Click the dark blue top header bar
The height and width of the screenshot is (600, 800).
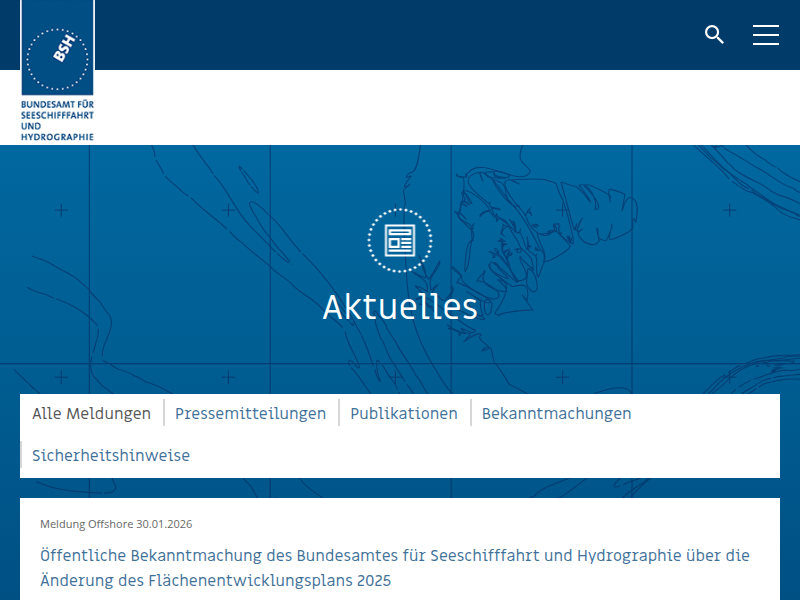pyautogui.click(x=400, y=35)
